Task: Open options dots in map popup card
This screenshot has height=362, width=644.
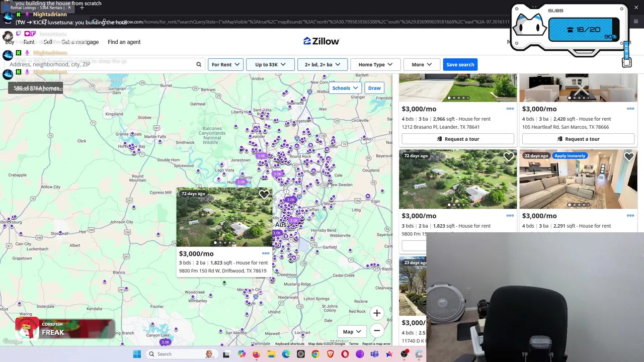Action: pos(266,253)
